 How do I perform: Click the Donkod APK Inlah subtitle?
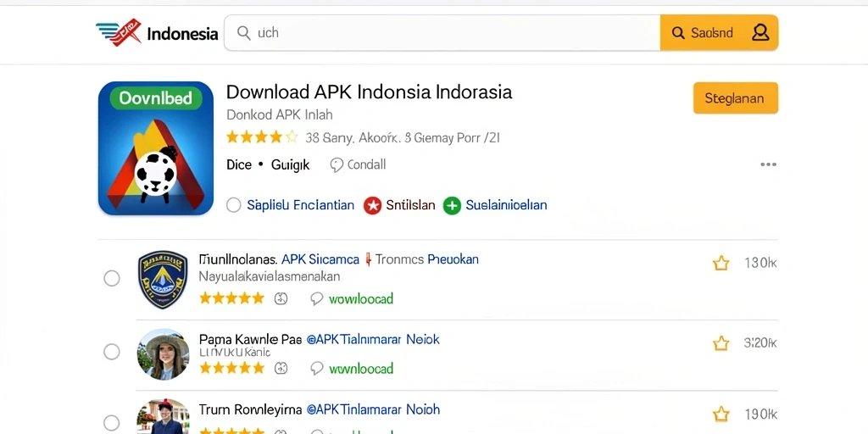280,115
